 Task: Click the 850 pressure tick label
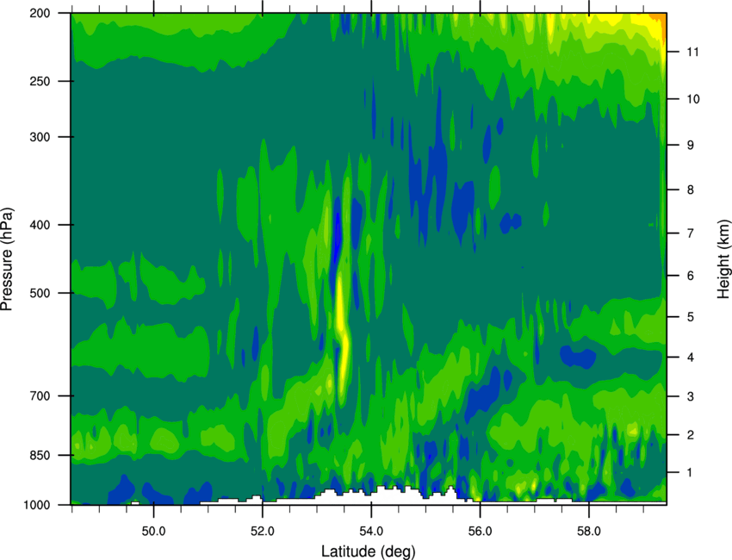point(40,456)
